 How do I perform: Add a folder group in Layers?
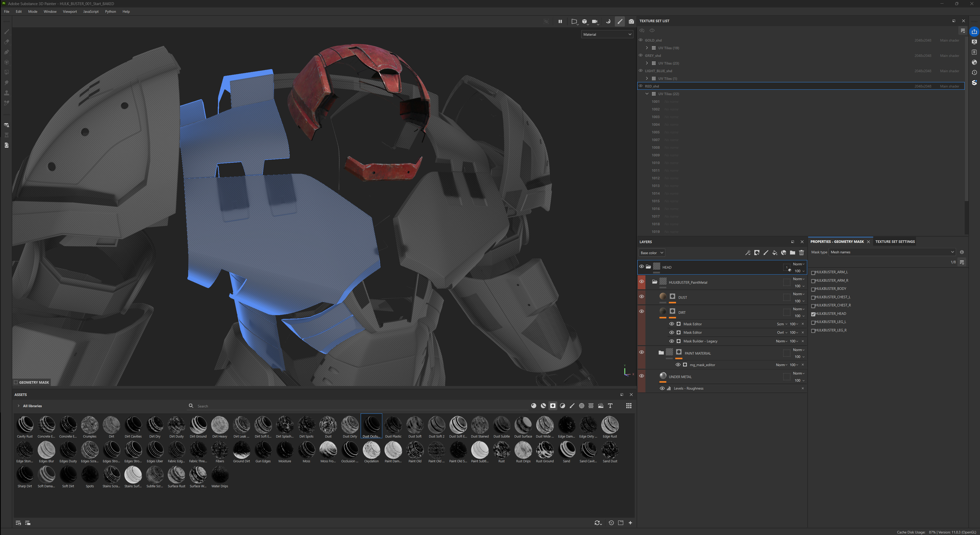click(x=793, y=253)
